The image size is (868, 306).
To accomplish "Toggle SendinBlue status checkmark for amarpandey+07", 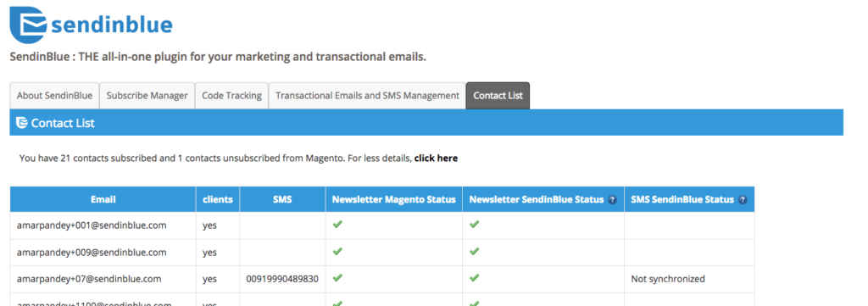I will coord(474,278).
